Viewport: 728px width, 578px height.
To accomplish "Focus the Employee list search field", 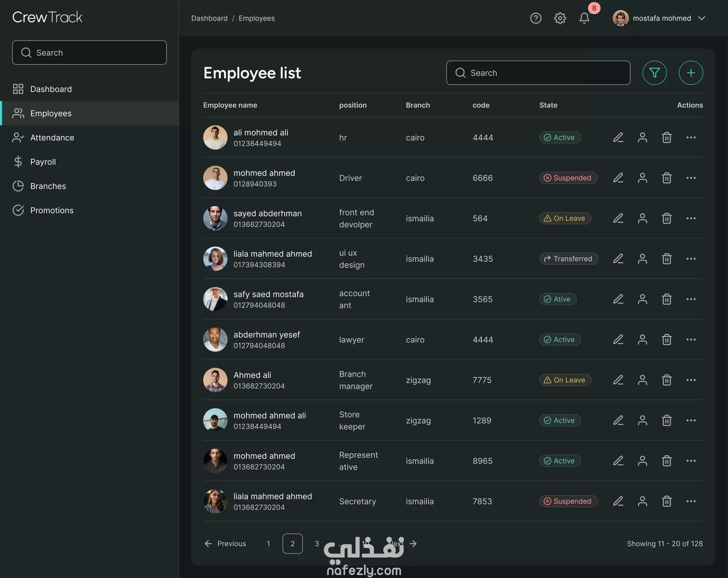I will pyautogui.click(x=538, y=73).
